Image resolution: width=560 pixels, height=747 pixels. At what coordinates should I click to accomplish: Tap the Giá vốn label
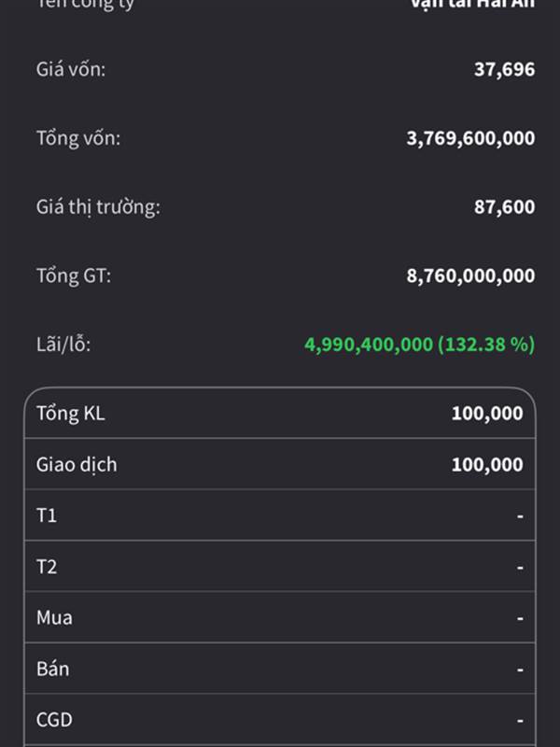[x=71, y=69]
